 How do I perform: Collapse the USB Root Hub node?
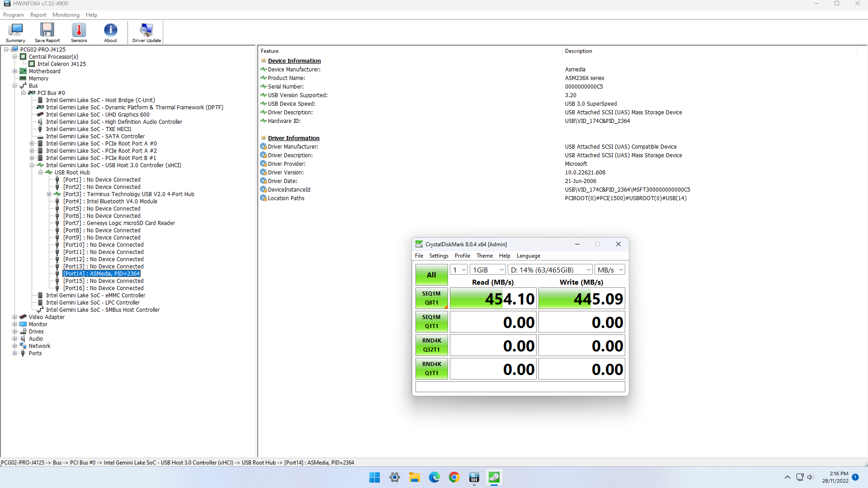coord(40,173)
